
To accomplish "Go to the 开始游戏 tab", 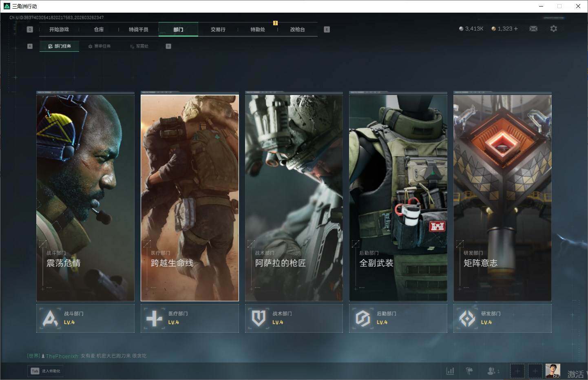I will [x=59, y=29].
